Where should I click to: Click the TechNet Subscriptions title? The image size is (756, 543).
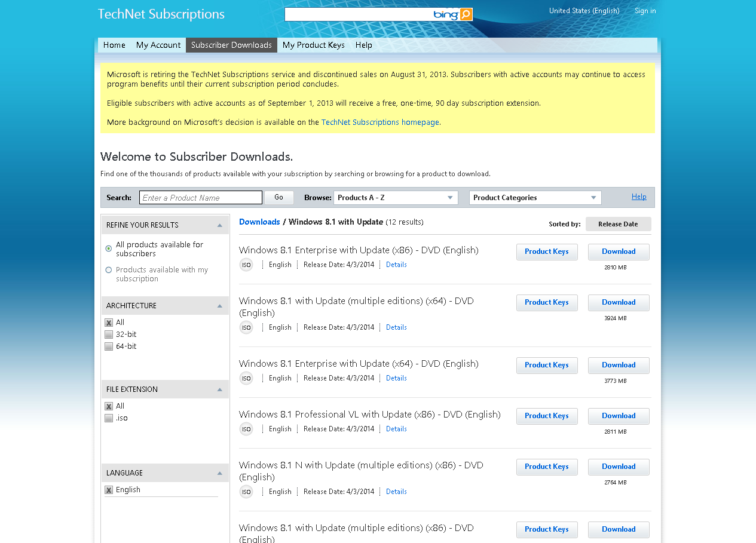[x=161, y=14]
